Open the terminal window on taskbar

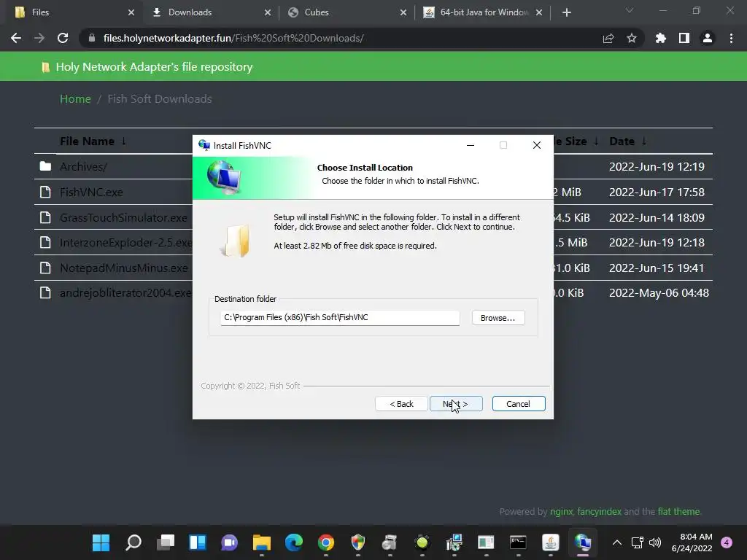tap(518, 542)
